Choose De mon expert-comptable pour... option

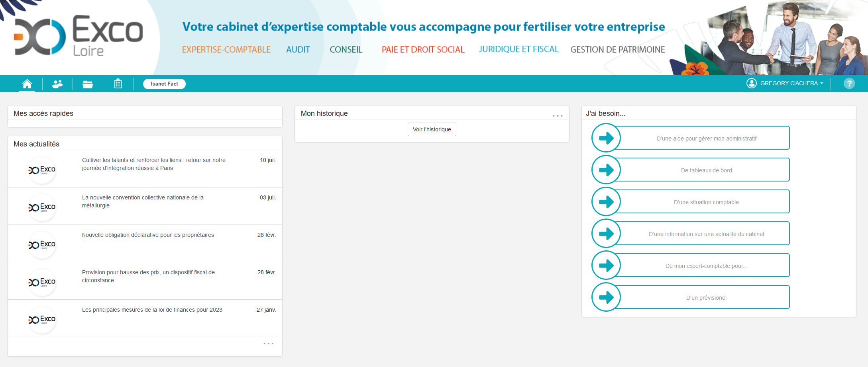click(x=706, y=266)
